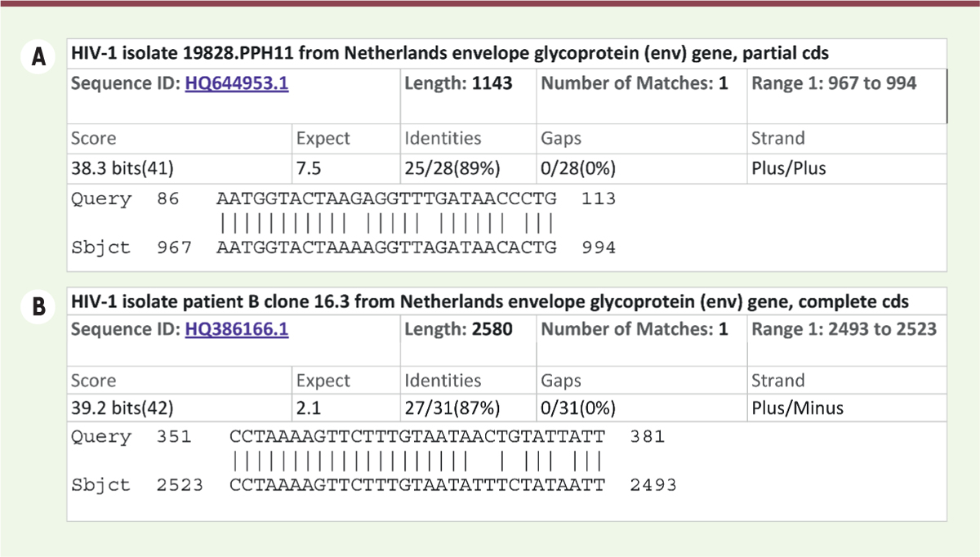Click the Length 2580 cell

(x=459, y=329)
